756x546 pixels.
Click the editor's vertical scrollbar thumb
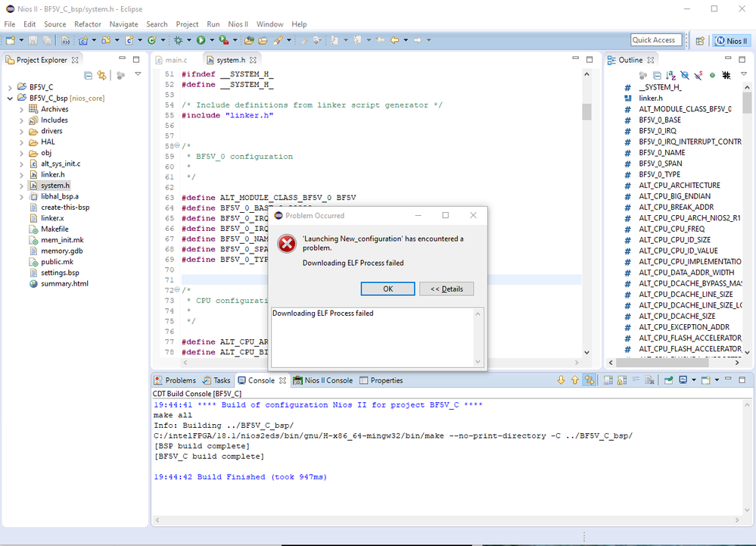click(x=586, y=112)
